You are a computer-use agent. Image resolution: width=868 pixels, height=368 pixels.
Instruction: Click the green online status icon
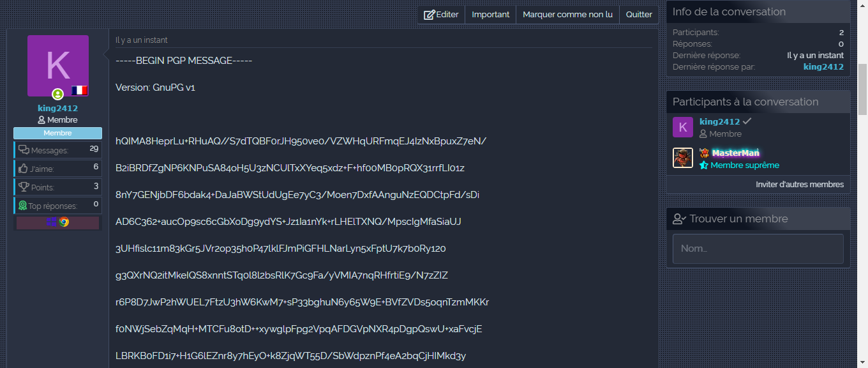(x=57, y=95)
